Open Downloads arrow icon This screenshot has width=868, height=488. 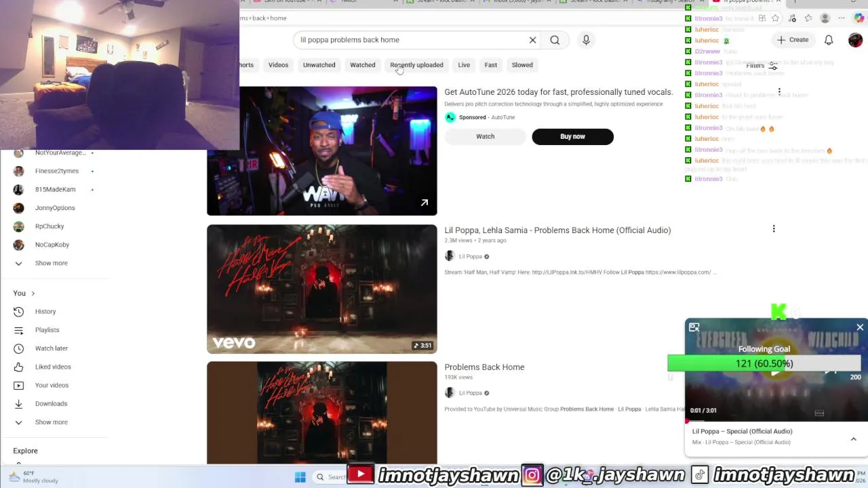[19, 403]
